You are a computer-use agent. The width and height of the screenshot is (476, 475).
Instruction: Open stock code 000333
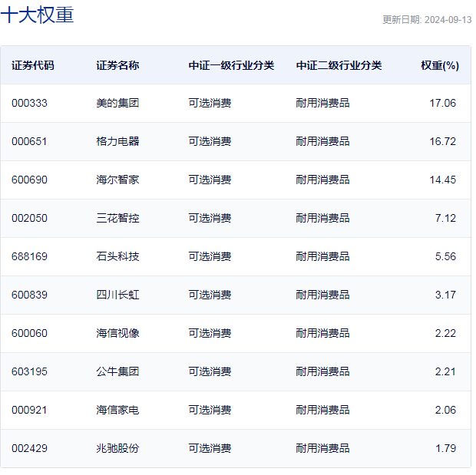tap(29, 103)
